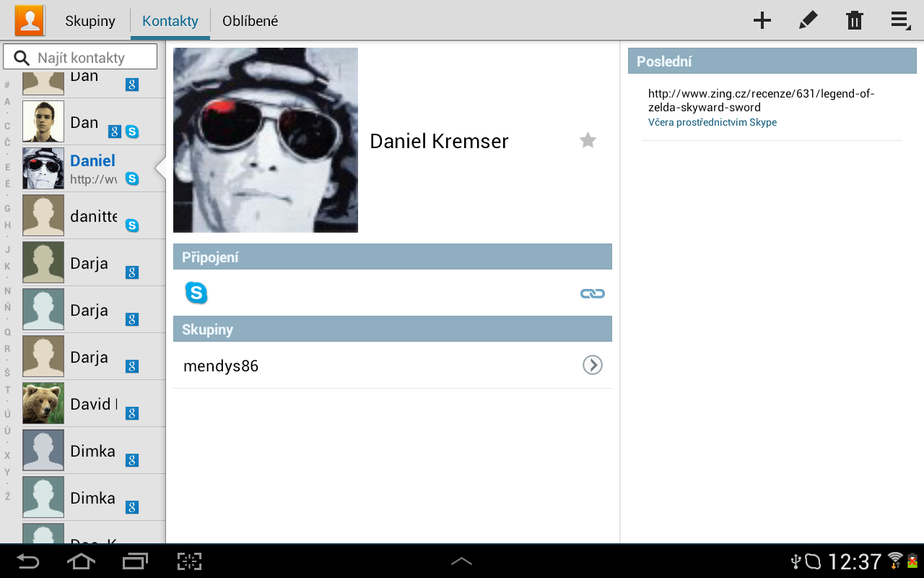This screenshot has height=578, width=924.
Task: Tap the plus icon to add contact
Action: (762, 20)
